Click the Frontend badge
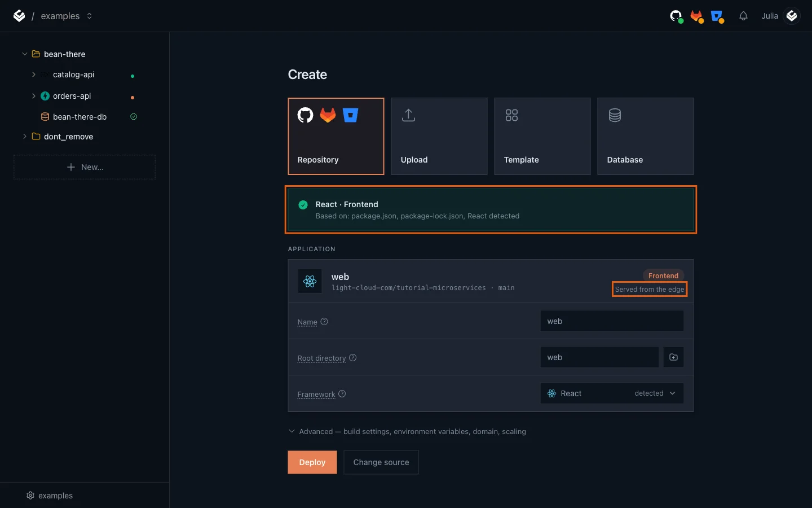This screenshot has width=812, height=508. (663, 275)
